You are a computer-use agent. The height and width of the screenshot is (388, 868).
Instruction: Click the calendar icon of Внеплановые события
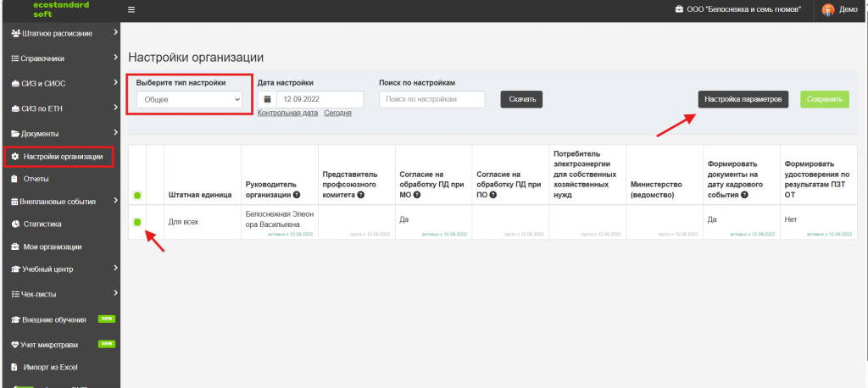click(x=14, y=202)
